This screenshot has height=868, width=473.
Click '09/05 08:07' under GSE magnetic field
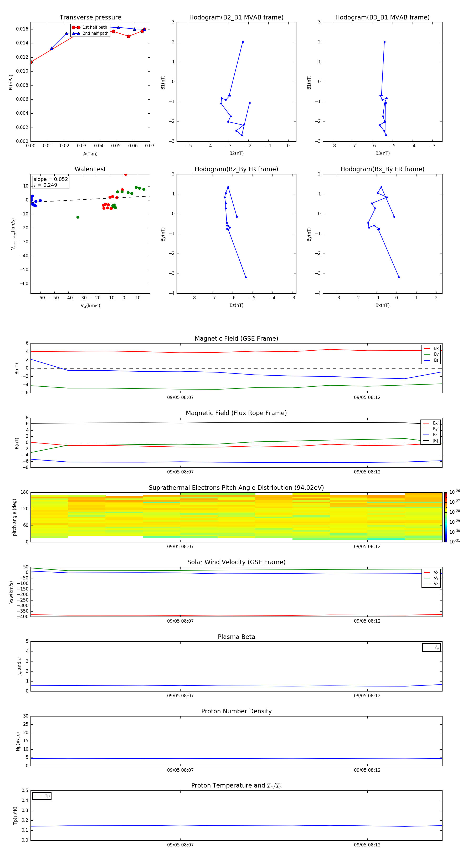coord(181,398)
